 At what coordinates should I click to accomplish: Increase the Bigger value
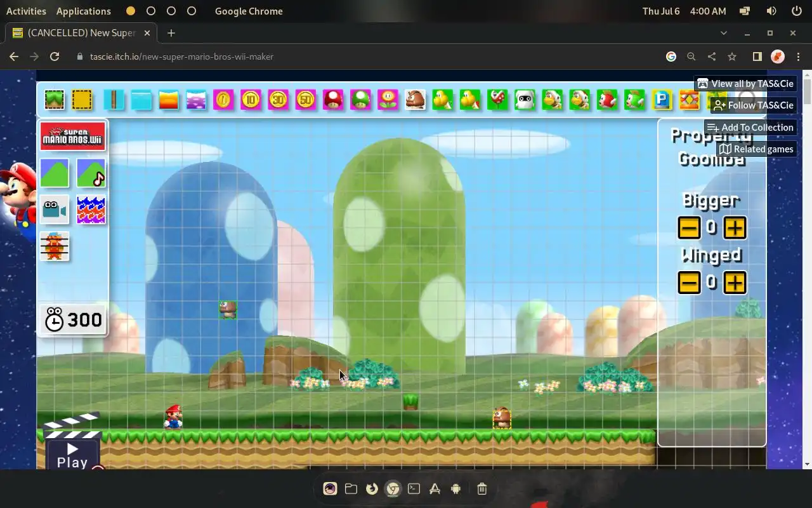(x=735, y=227)
